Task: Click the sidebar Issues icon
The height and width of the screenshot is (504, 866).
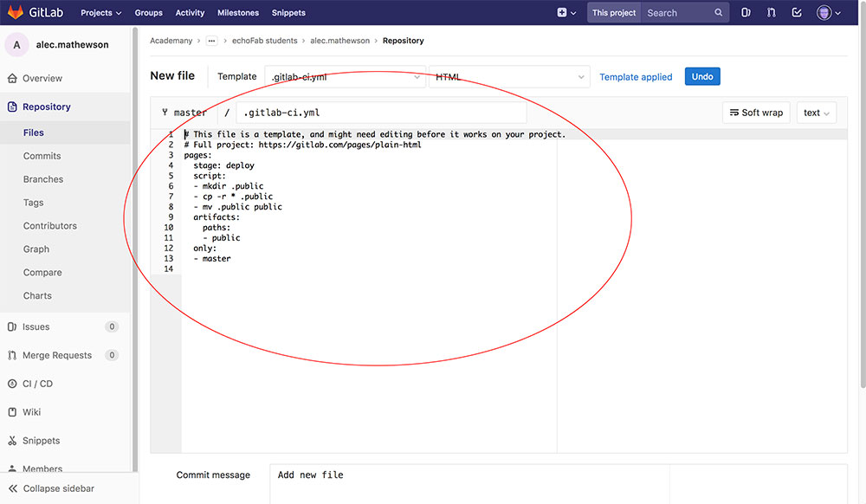Action: tap(12, 326)
